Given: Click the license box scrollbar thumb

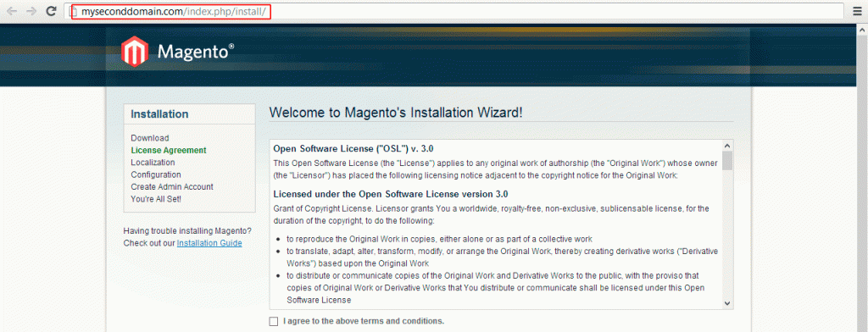Looking at the screenshot, I should coord(727,160).
